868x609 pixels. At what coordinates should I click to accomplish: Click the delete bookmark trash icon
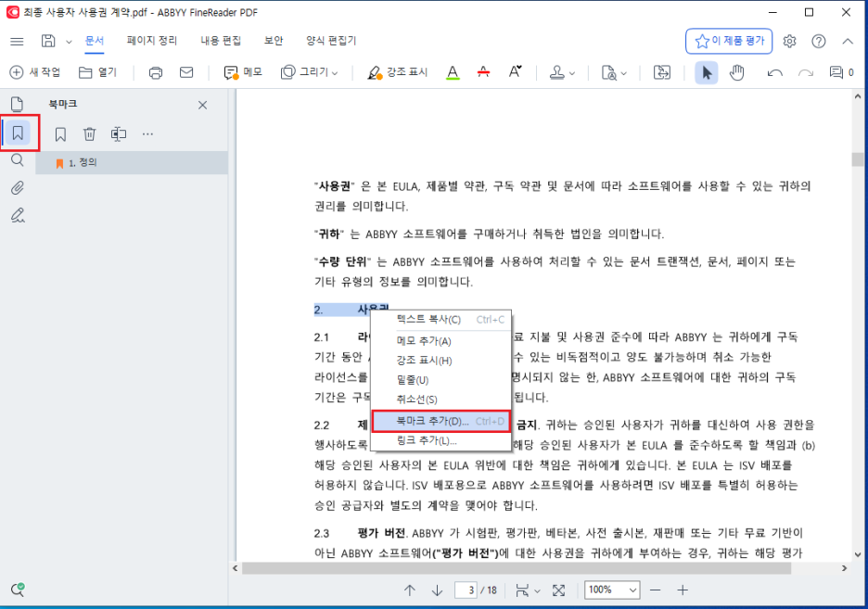click(89, 133)
